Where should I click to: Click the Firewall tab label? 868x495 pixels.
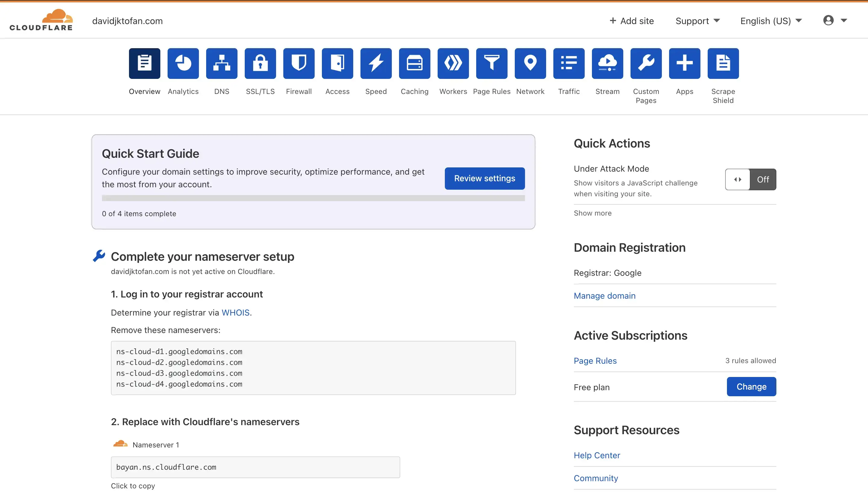299,92
